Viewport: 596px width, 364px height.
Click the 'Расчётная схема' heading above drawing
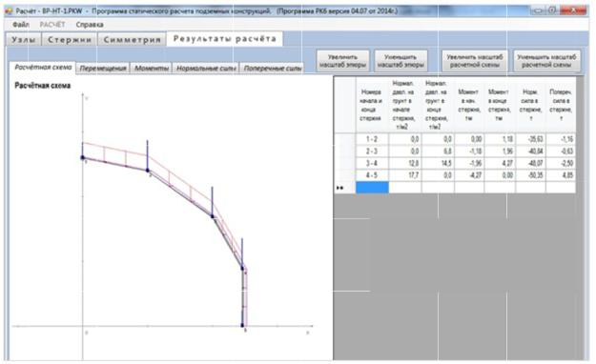[43, 86]
